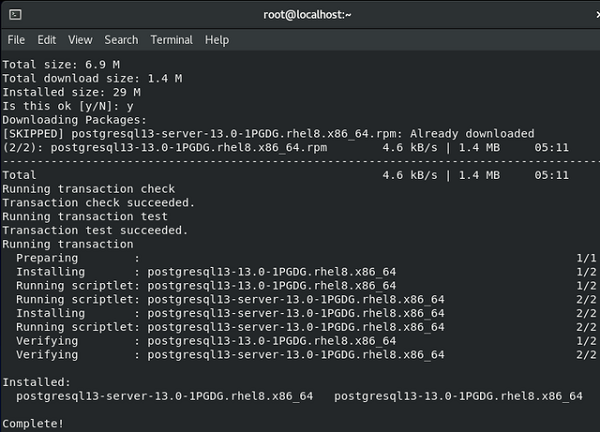Click the 'Transaction check succeeded.' line

click(x=99, y=202)
